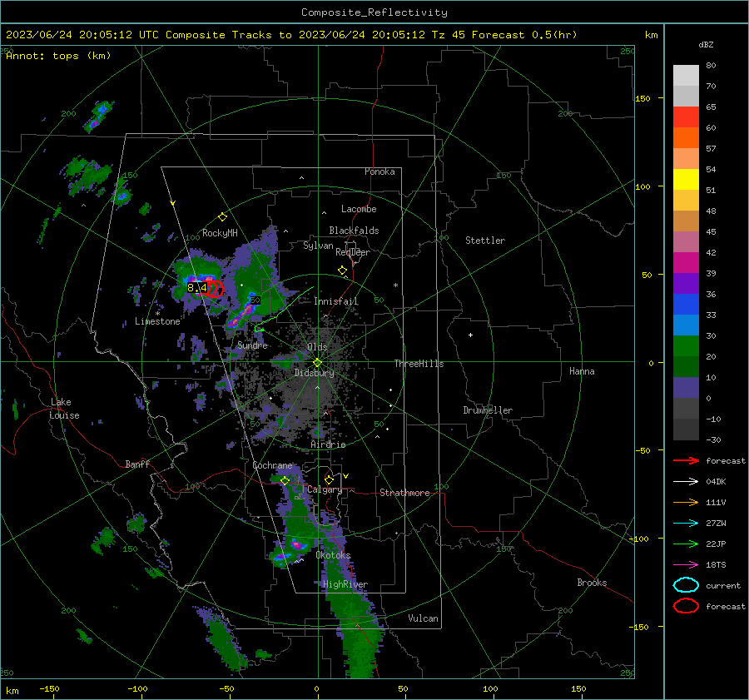749x700 pixels.
Task: Click the magenta swatch between 42 and 39
Action: [x=686, y=263]
